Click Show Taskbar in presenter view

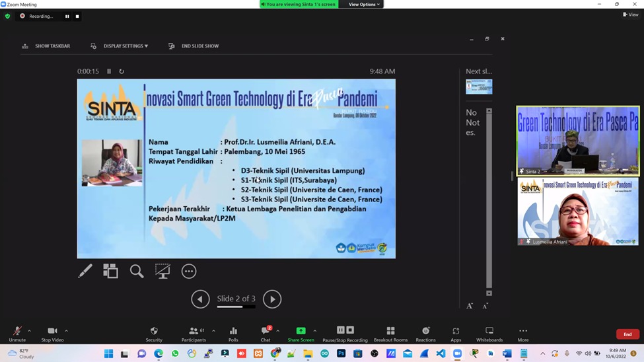click(x=46, y=46)
